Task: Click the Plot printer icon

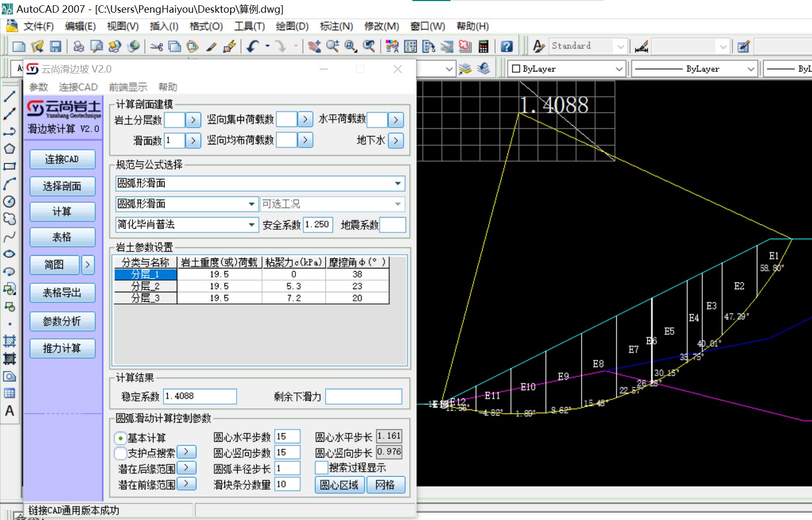Action: [78, 47]
